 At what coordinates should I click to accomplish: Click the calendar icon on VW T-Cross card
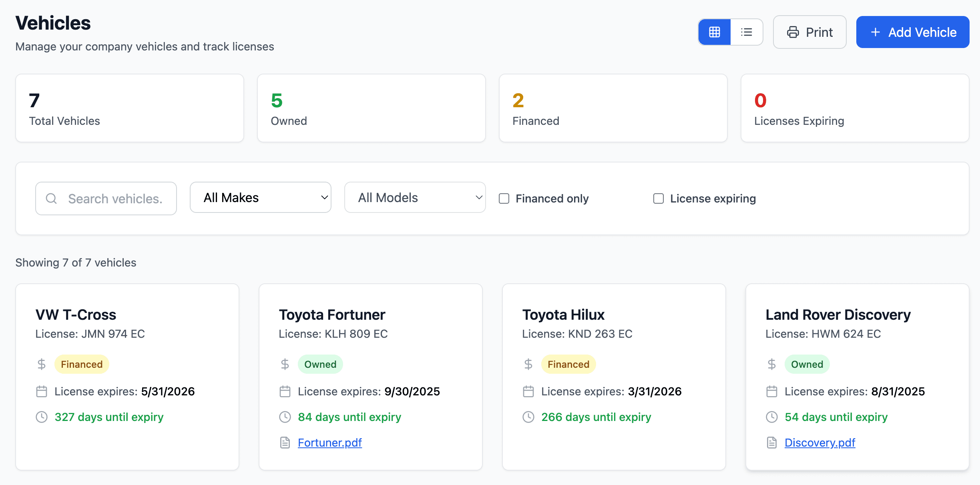42,391
